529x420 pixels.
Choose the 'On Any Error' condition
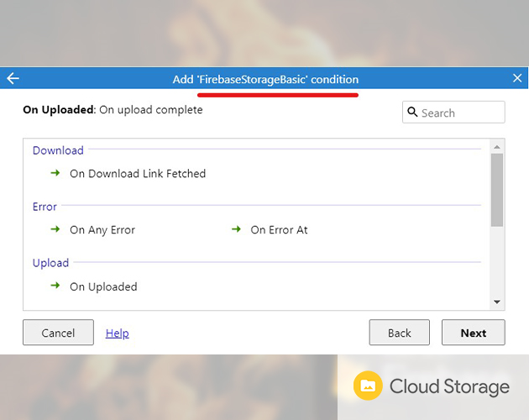coord(102,230)
